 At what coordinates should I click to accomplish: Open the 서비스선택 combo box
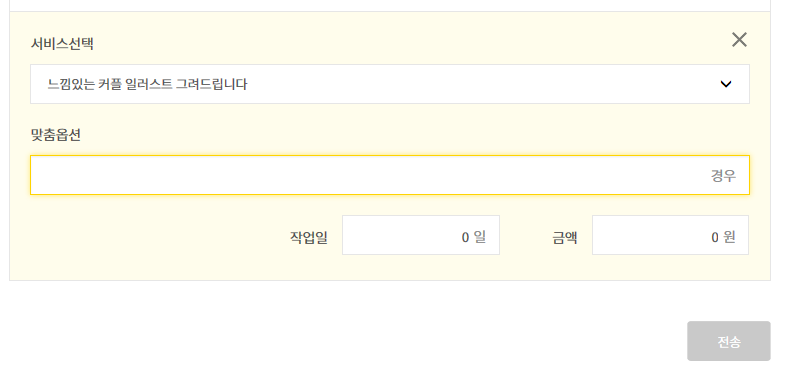click(390, 84)
